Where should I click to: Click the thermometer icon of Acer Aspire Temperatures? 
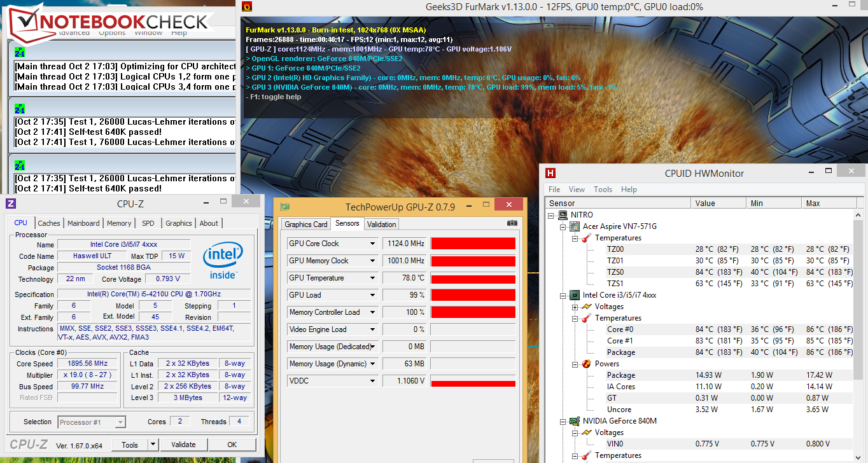[x=586, y=238]
